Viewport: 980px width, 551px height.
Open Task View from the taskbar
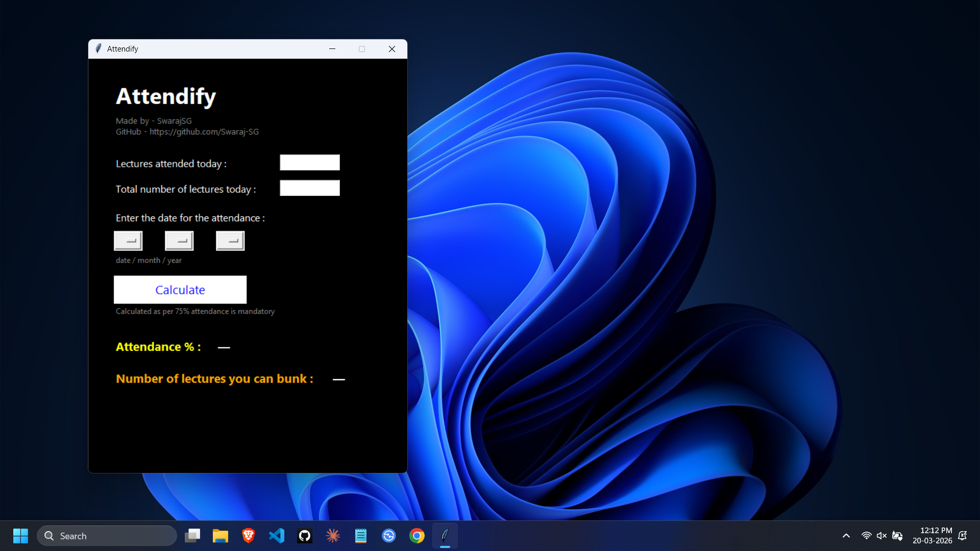coord(192,536)
